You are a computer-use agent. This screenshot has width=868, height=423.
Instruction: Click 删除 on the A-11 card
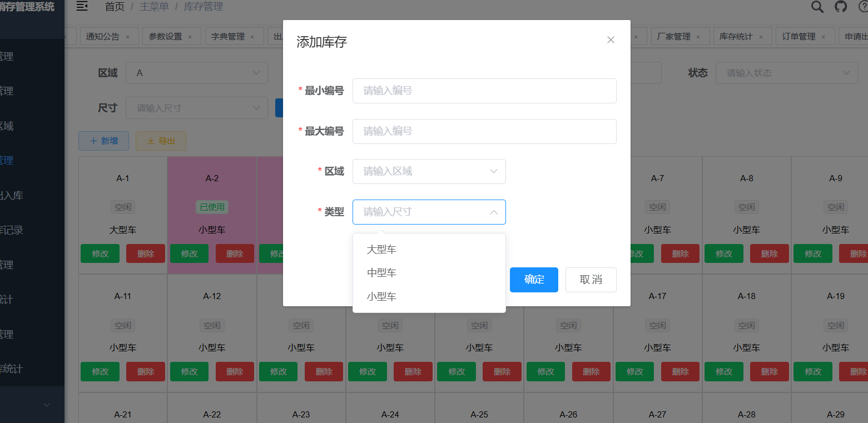(146, 371)
